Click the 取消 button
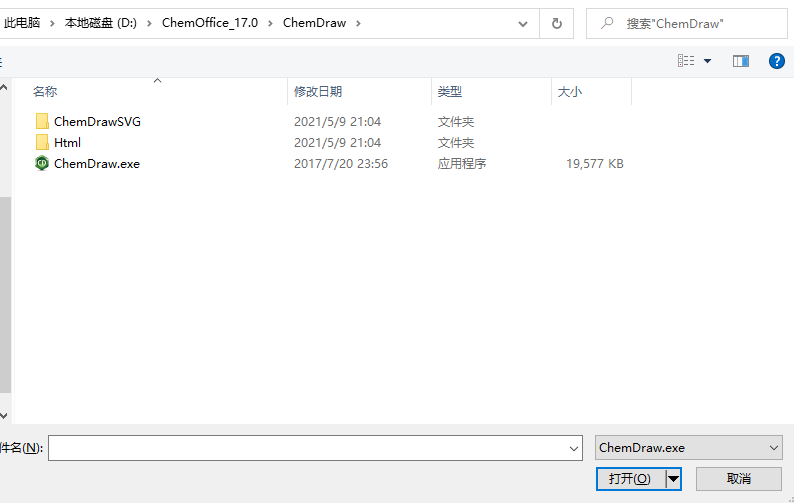 tap(739, 479)
